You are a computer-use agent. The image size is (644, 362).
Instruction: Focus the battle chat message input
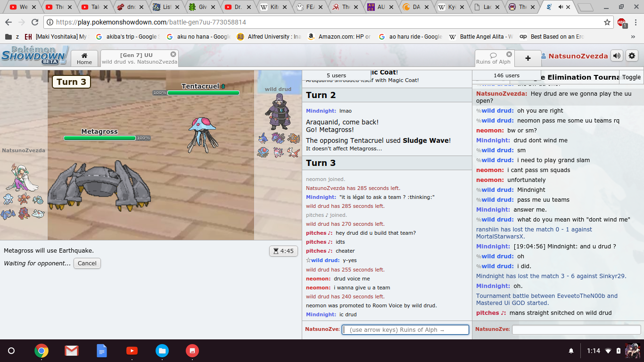tap(405, 330)
